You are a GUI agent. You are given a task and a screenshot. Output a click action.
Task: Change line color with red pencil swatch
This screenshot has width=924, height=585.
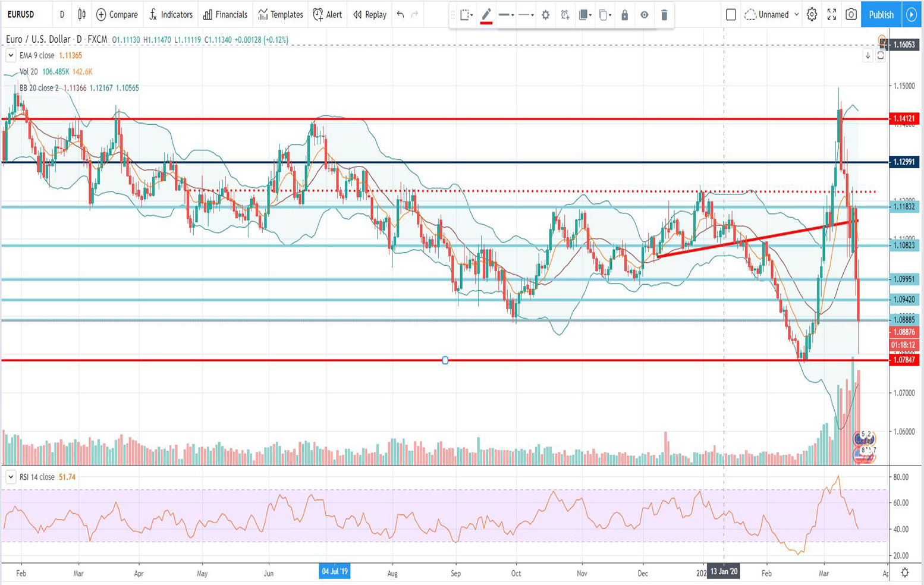[x=486, y=15]
